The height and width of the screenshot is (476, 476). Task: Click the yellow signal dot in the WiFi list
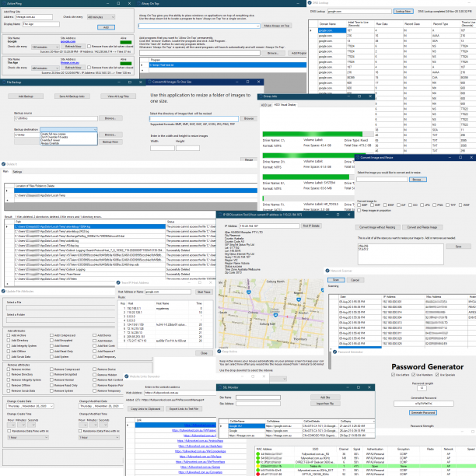pyautogui.click(x=258, y=466)
